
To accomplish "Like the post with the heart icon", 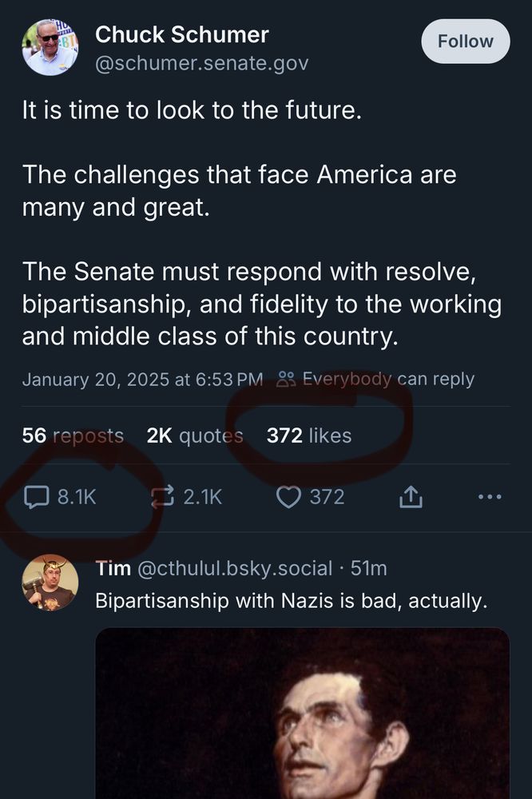I will click(x=288, y=497).
